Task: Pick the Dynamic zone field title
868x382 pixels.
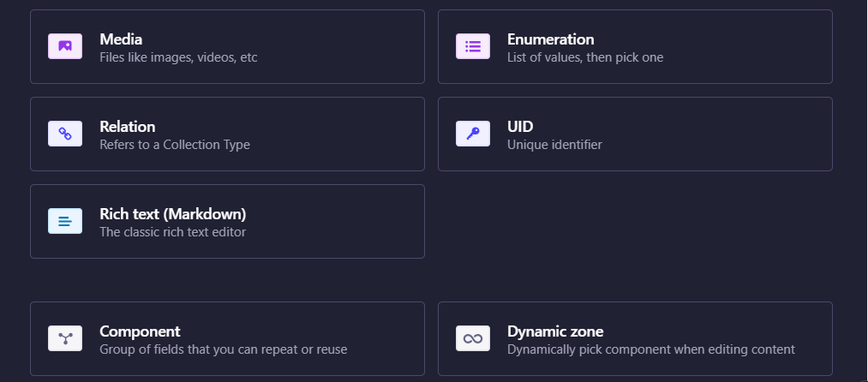Action: pyautogui.click(x=555, y=331)
